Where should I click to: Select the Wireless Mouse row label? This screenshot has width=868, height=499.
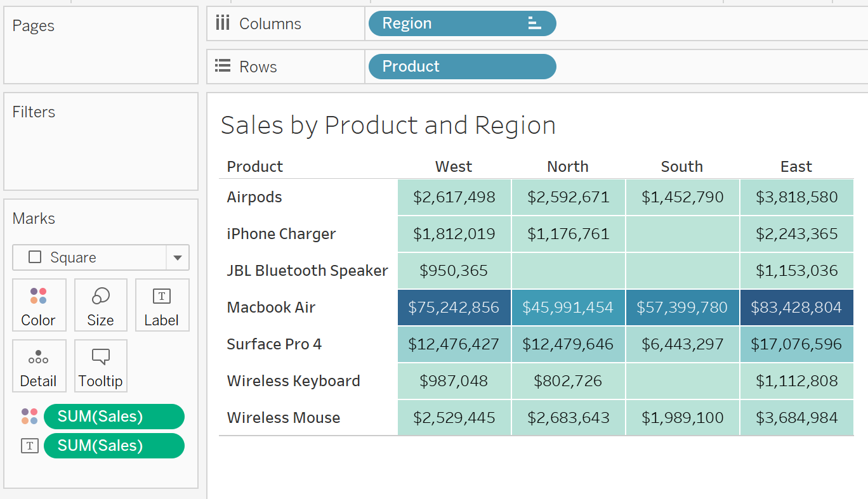(x=284, y=418)
